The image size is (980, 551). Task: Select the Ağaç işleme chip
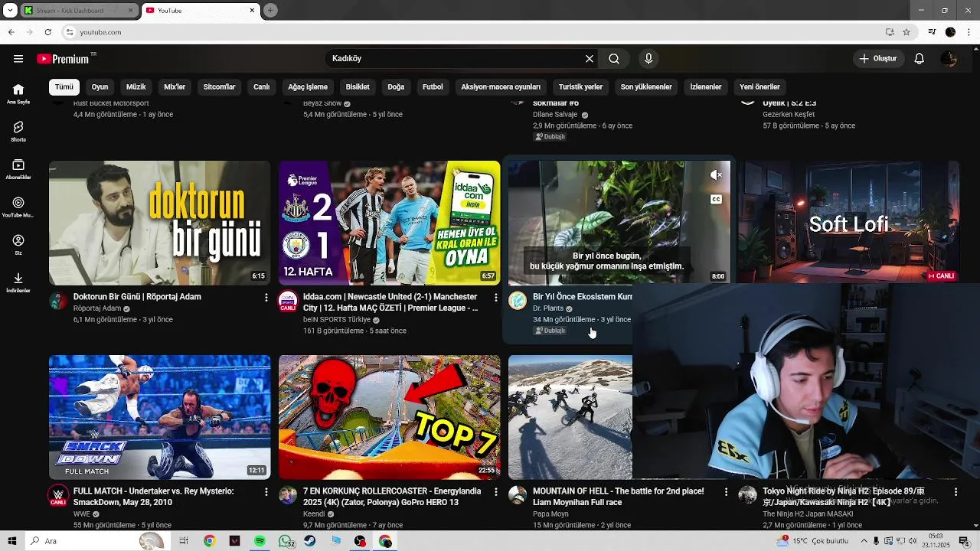tap(308, 87)
